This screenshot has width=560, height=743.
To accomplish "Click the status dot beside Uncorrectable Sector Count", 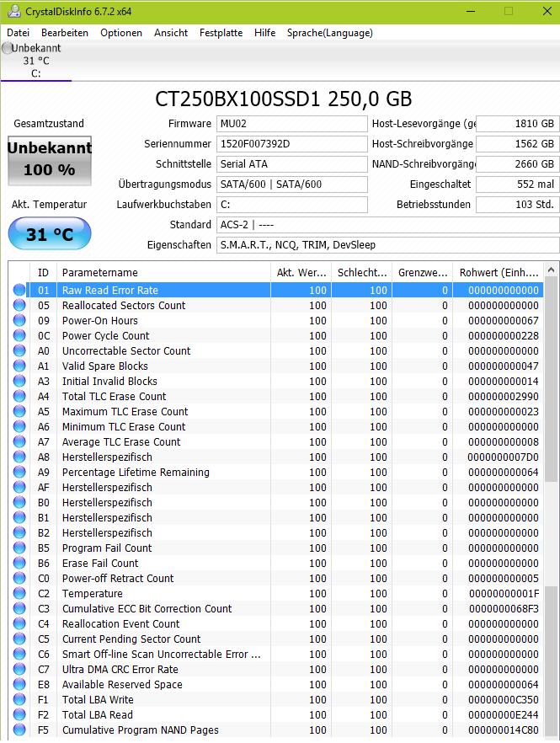I will click(19, 350).
